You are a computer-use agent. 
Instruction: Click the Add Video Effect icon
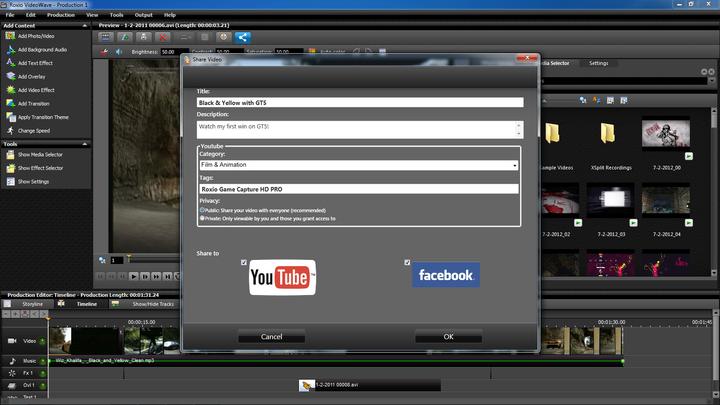click(10, 90)
